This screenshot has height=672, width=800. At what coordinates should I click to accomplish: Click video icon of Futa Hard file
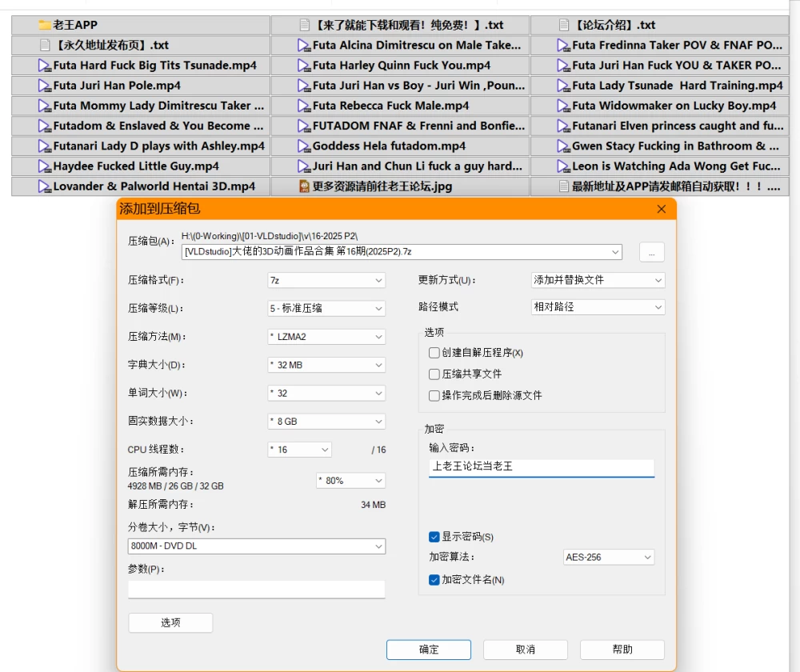click(45, 66)
